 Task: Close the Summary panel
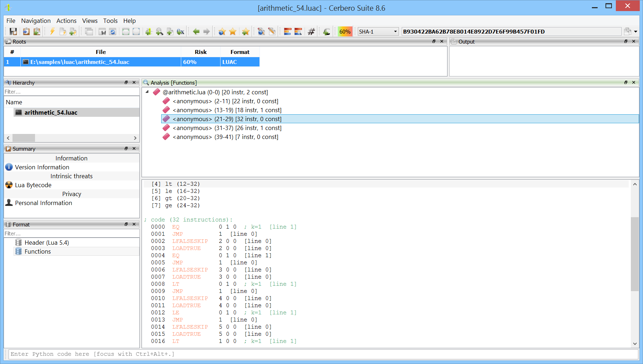click(x=134, y=149)
